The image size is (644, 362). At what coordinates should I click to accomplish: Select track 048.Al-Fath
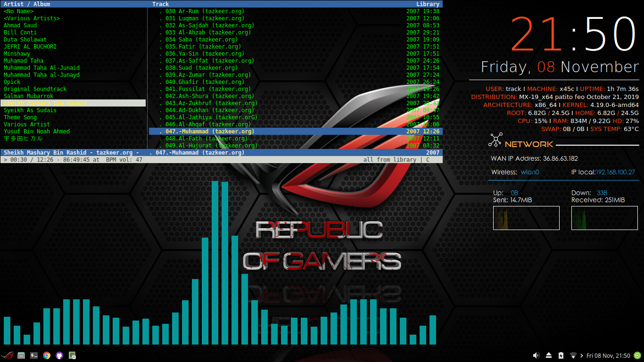(296, 138)
